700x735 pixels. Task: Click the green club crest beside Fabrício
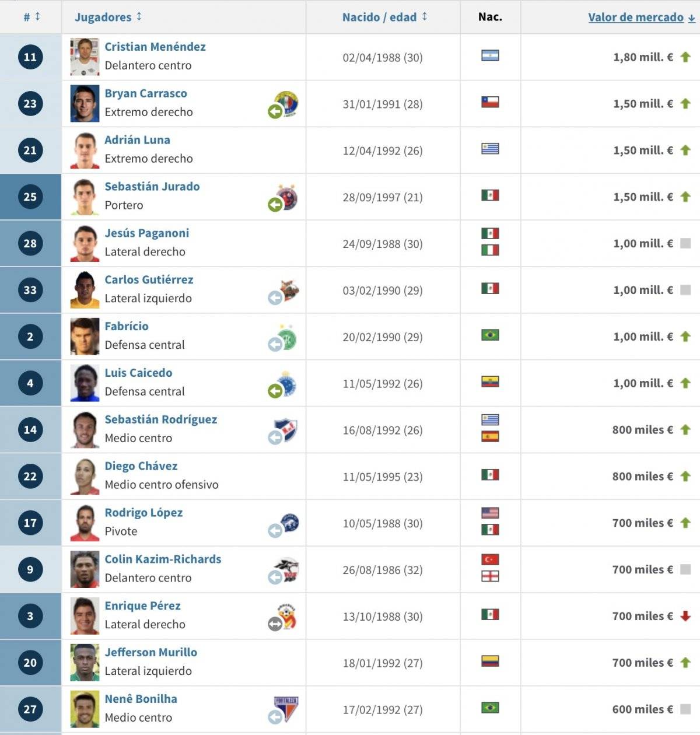287,337
